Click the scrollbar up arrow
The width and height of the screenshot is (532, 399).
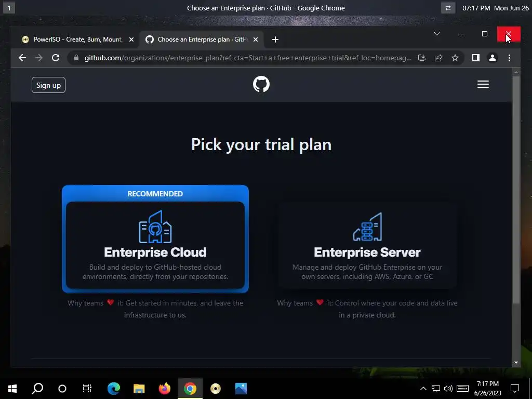click(516, 72)
